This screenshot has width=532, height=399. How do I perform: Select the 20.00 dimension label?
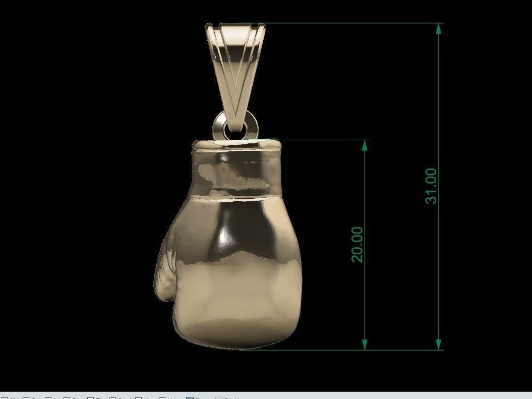click(357, 244)
